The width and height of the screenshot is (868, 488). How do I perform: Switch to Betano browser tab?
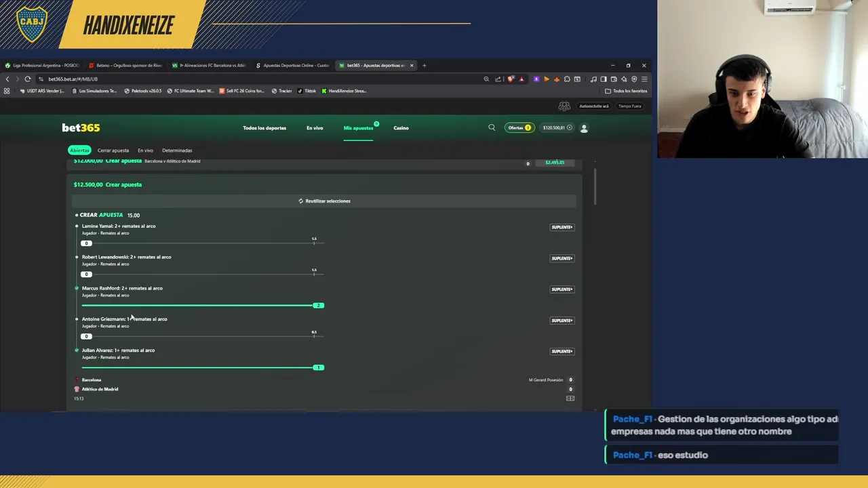(126, 66)
